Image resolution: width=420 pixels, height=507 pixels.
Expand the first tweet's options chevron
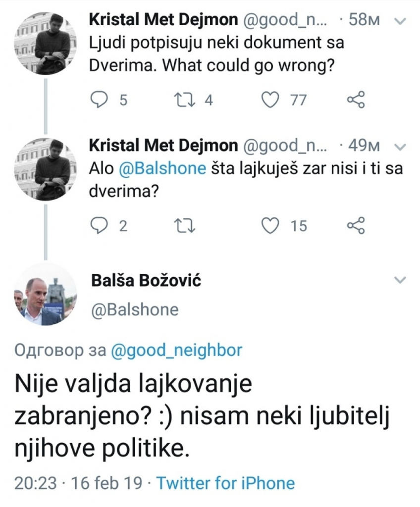click(x=399, y=22)
